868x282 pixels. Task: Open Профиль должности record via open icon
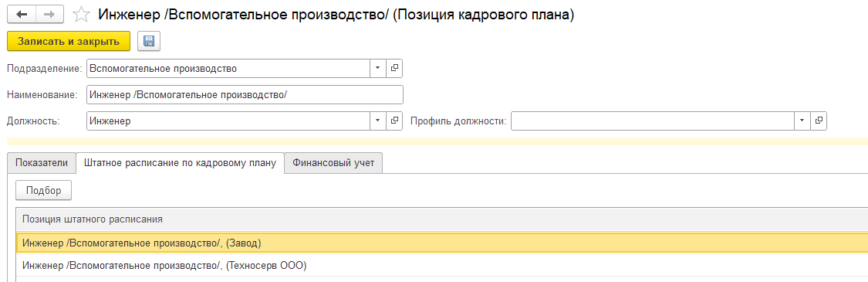click(819, 121)
